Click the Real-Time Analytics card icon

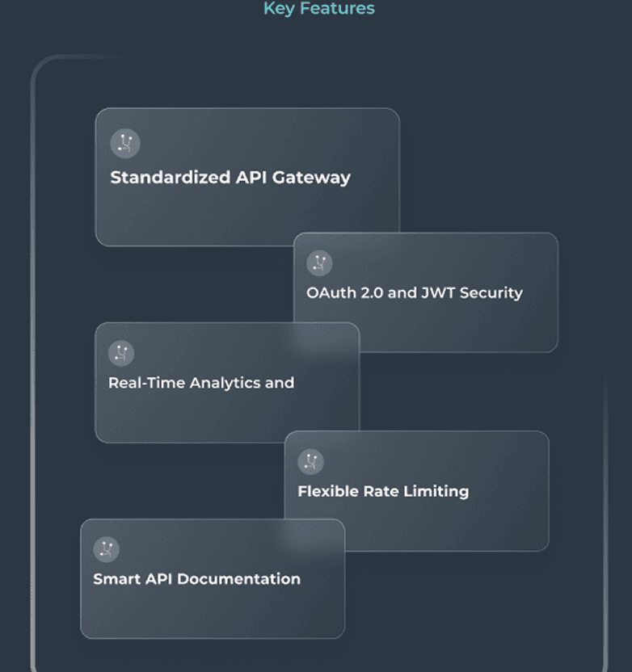[x=121, y=353]
